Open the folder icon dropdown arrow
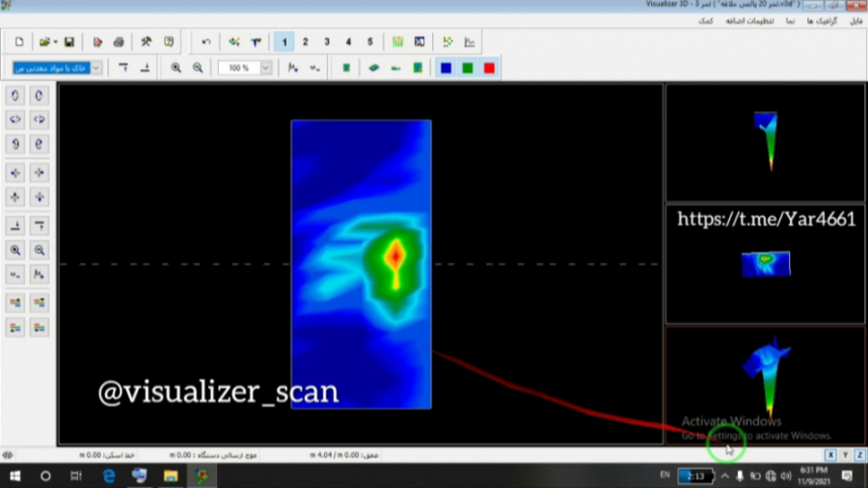The image size is (868, 488). click(56, 42)
